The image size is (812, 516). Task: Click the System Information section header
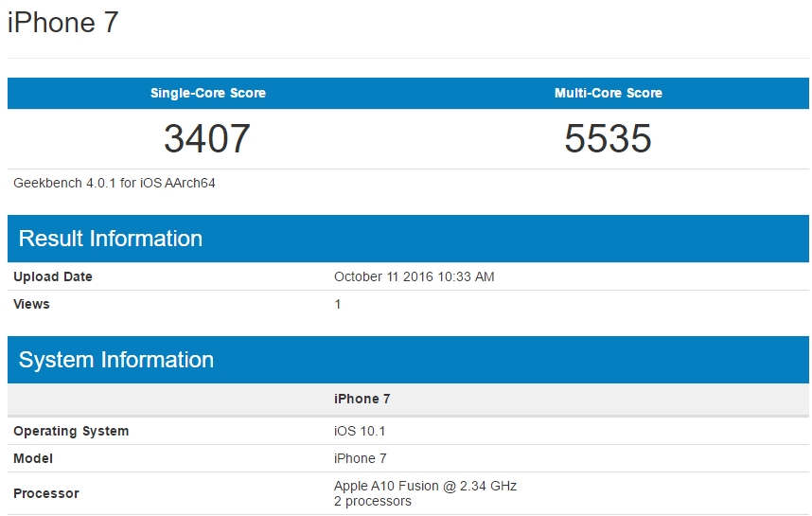(408, 360)
